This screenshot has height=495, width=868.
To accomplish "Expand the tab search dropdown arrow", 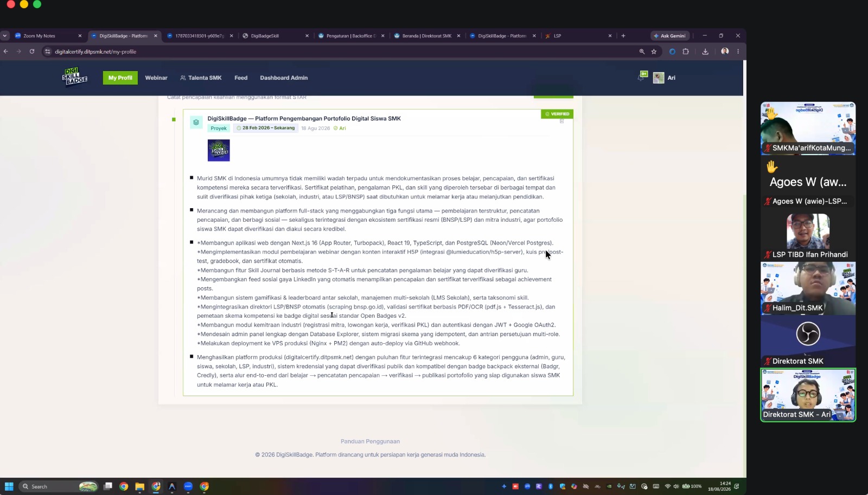I will 5,36.
